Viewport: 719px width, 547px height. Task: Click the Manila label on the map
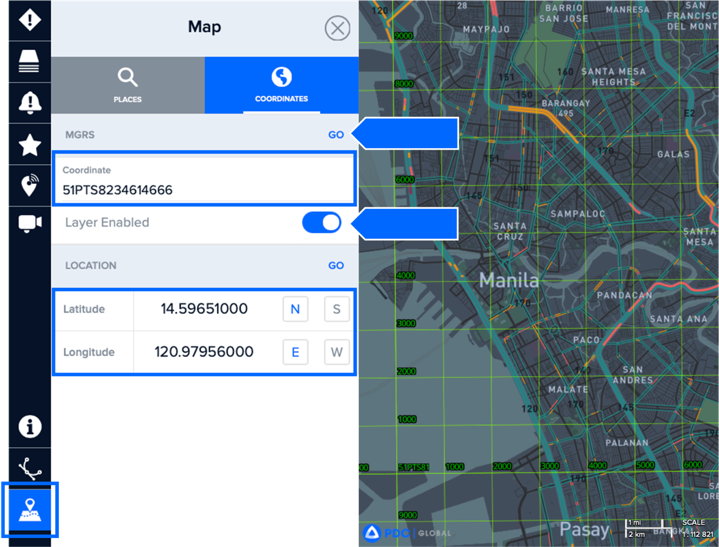[509, 280]
